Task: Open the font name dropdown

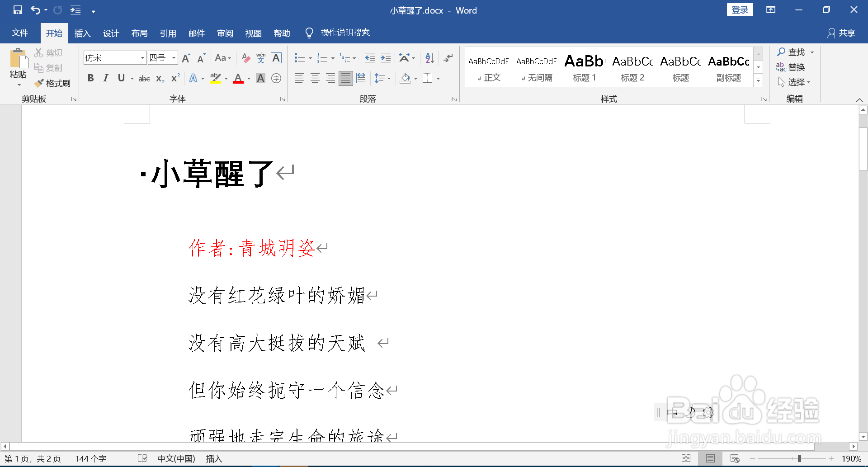Action: click(142, 58)
